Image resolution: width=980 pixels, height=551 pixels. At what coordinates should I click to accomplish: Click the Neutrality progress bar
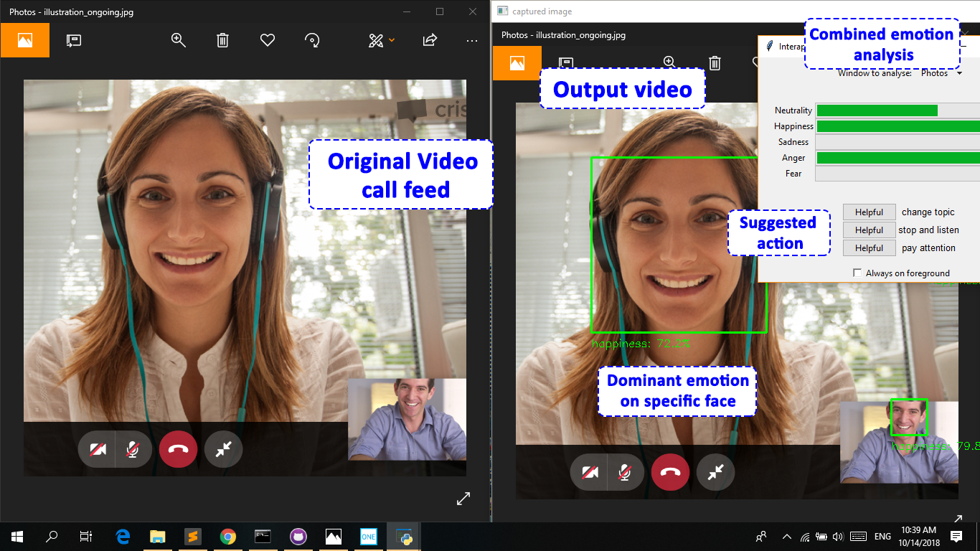[897, 110]
